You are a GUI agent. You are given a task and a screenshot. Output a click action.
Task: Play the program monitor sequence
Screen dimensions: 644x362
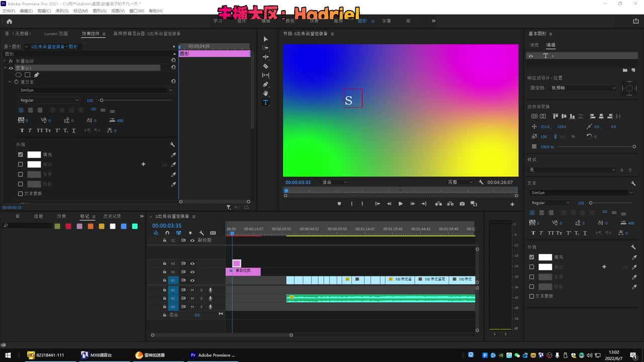(x=400, y=204)
